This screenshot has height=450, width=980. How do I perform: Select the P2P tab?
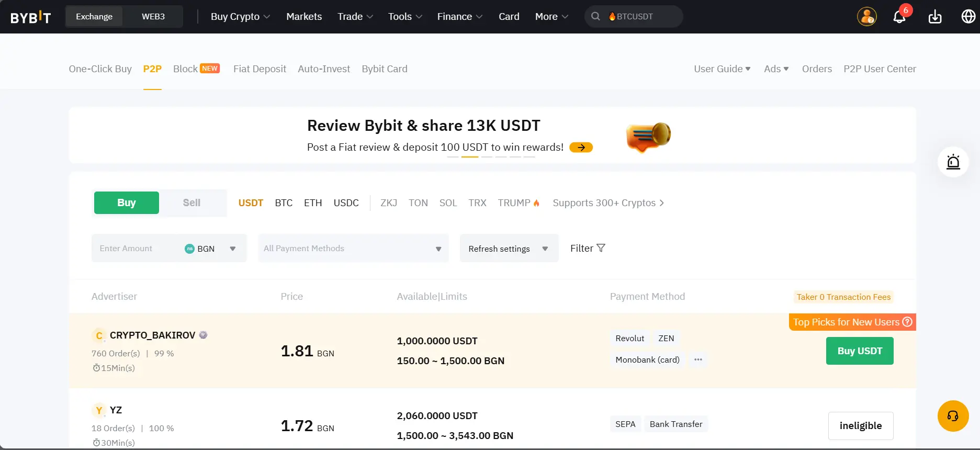(x=152, y=69)
